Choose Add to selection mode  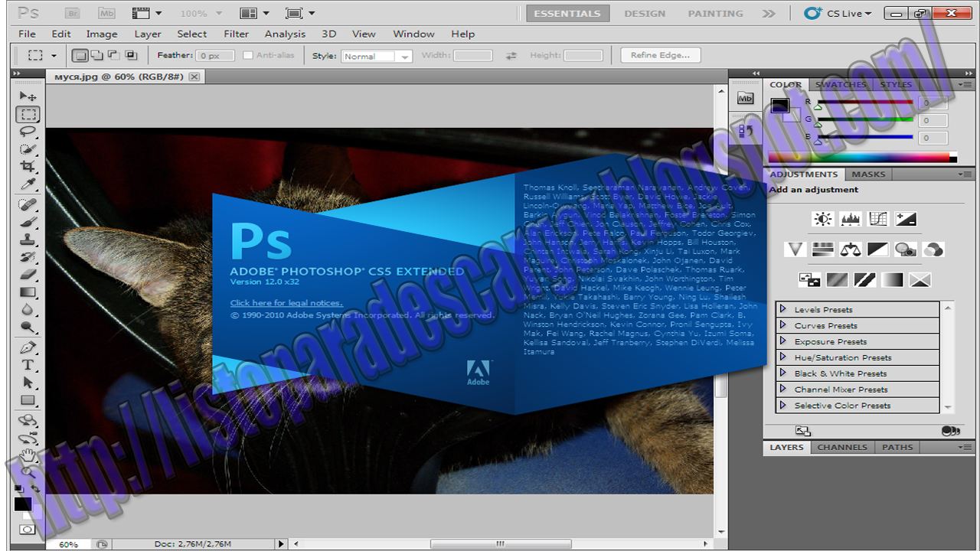(x=96, y=55)
